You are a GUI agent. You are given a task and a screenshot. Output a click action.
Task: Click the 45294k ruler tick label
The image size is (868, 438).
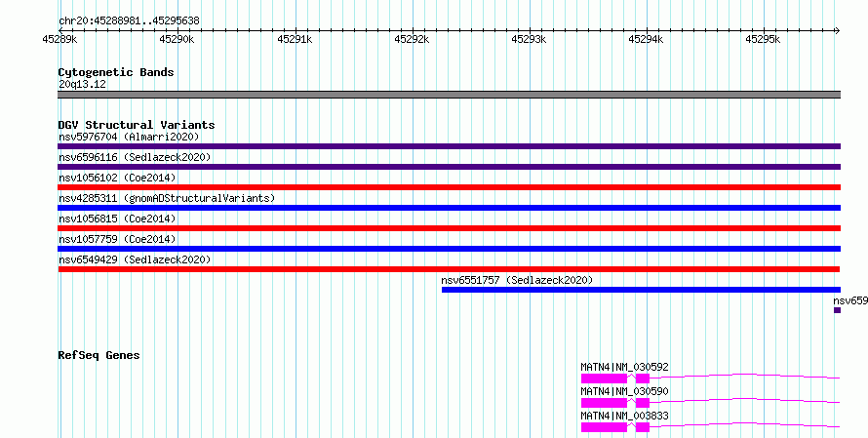(646, 40)
